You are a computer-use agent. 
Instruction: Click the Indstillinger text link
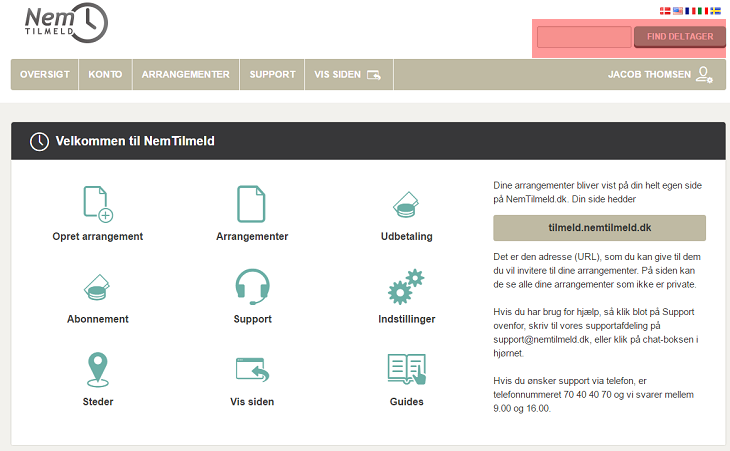[x=406, y=319]
